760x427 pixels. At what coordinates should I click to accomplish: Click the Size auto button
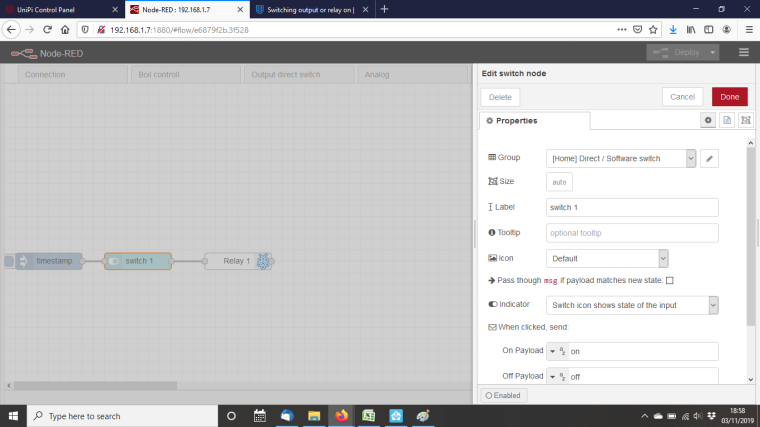point(559,182)
